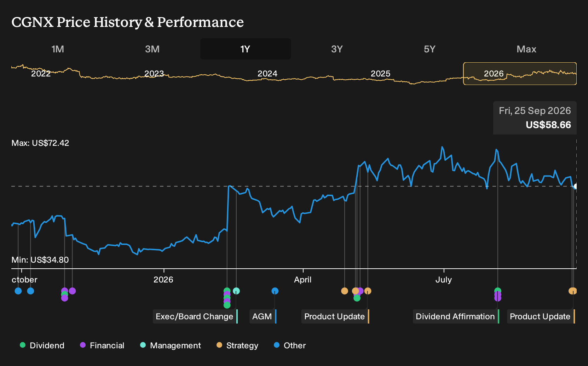The height and width of the screenshot is (366, 588).
Task: Open the Dividend Affirmation event label
Action: pos(456,316)
